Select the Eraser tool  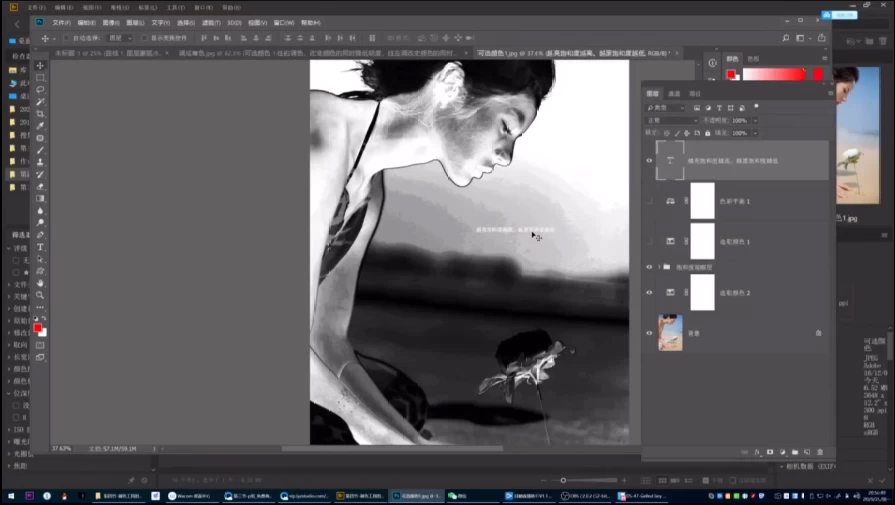(40, 186)
